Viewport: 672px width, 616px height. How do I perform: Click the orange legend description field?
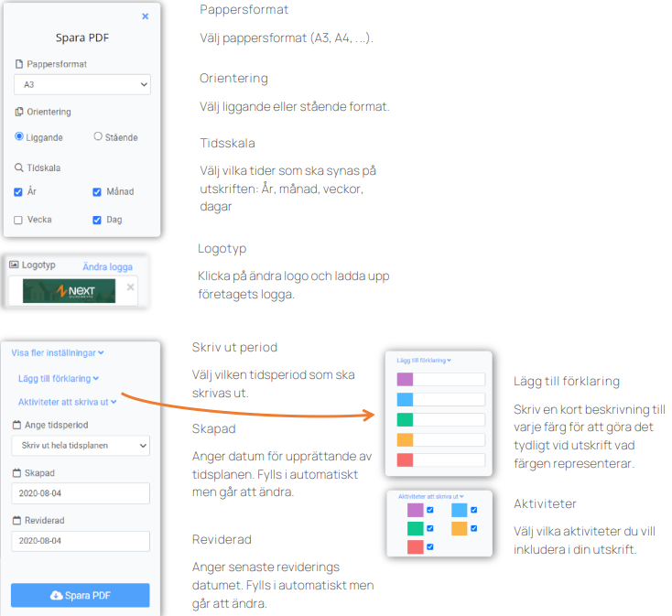[x=449, y=440]
